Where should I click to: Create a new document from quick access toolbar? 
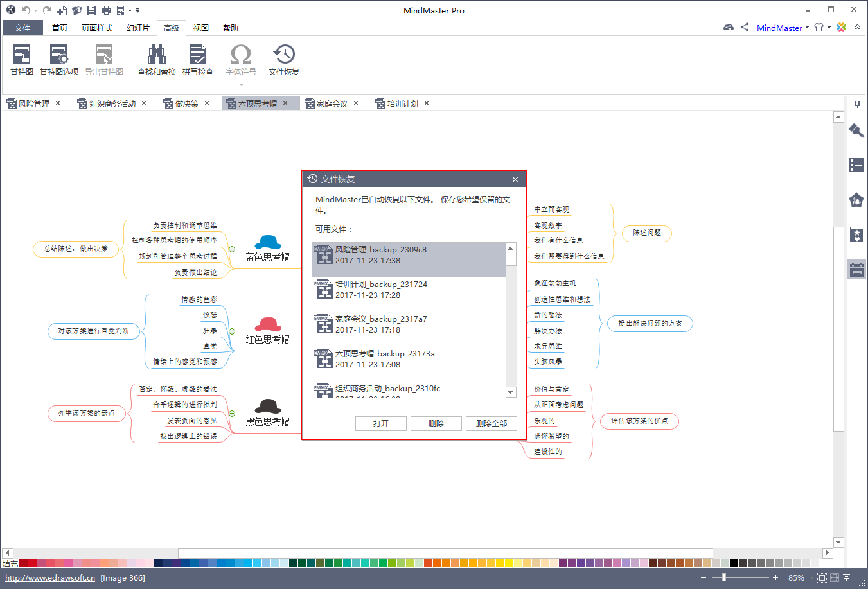[x=62, y=10]
